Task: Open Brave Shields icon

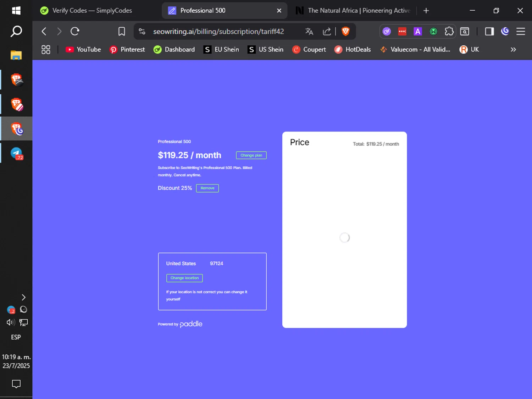Action: pyautogui.click(x=345, y=32)
